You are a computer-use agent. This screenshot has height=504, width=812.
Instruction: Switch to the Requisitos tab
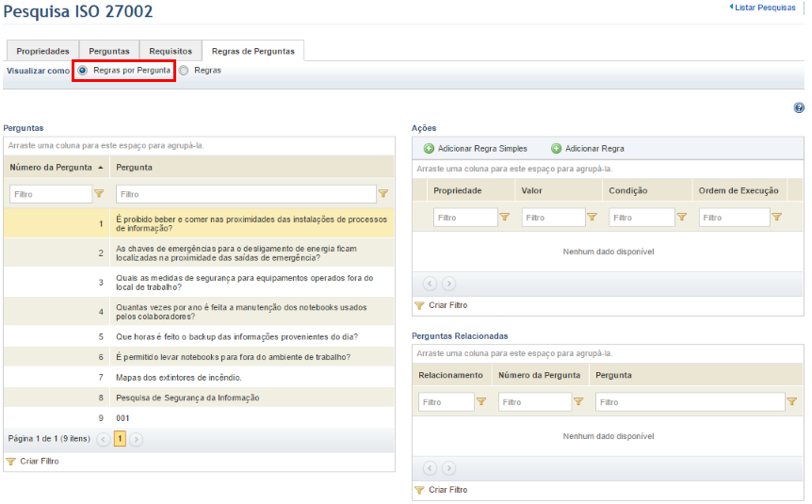coord(171,51)
